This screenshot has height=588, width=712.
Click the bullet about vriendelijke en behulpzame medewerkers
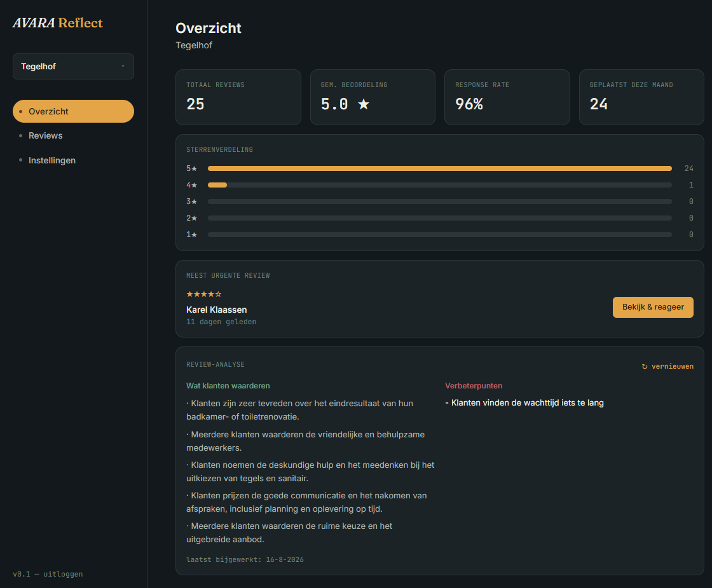coord(305,441)
